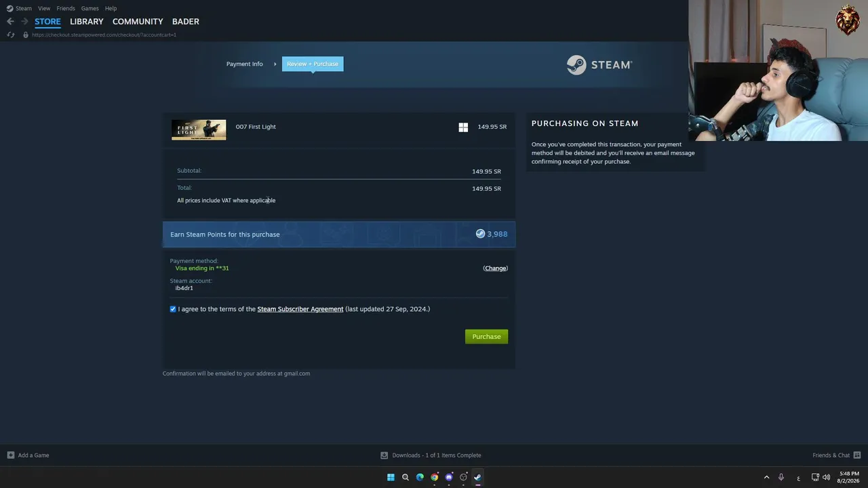The width and height of the screenshot is (868, 488).
Task: Click the Steam logo in the header banner
Action: (599, 64)
